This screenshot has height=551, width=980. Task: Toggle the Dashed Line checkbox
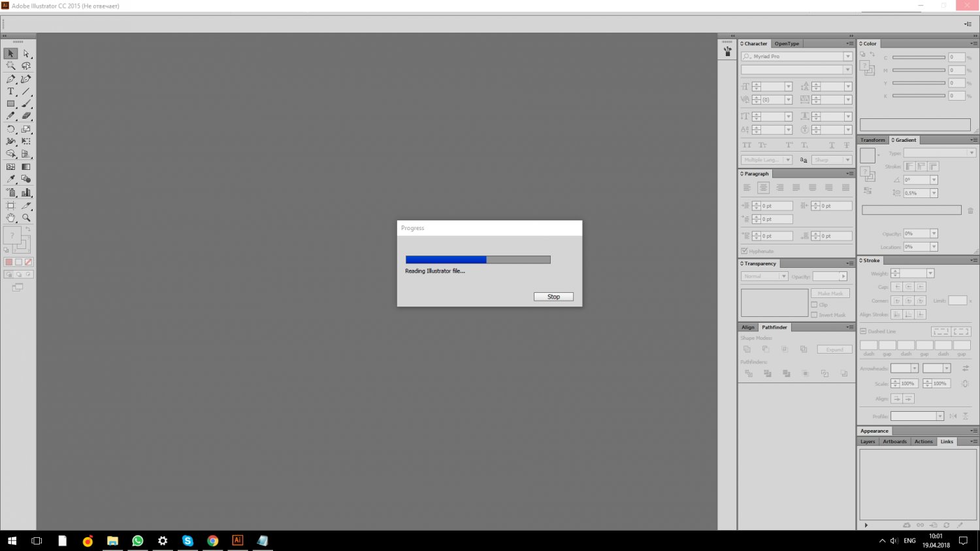pos(863,331)
